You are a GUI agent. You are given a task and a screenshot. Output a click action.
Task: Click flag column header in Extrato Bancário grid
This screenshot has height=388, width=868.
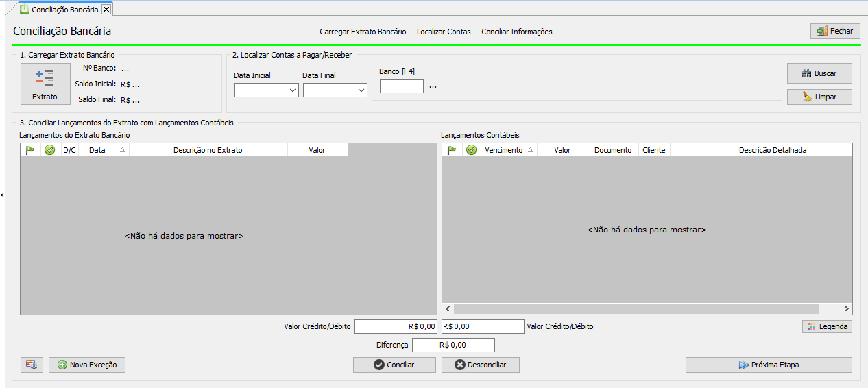click(x=30, y=150)
